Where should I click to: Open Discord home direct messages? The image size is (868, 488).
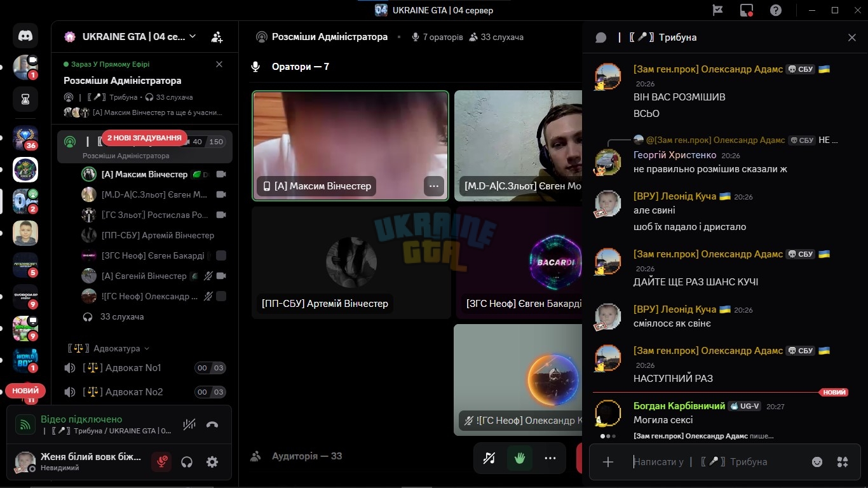(x=25, y=36)
